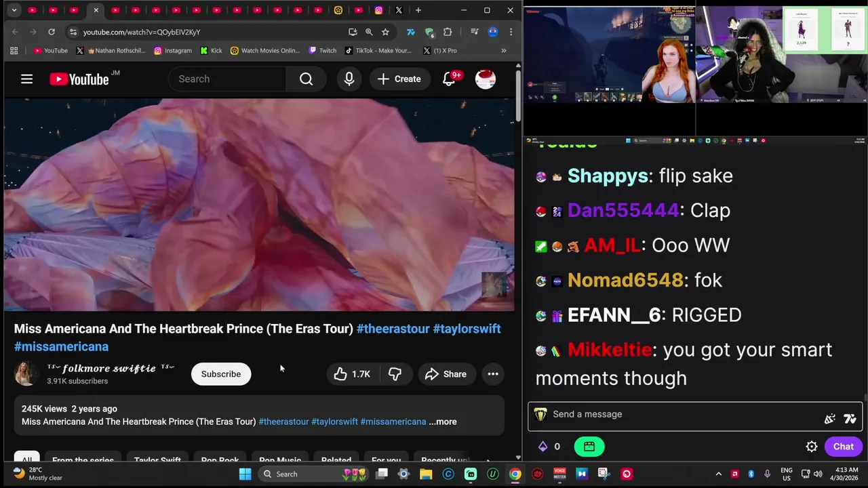Expand the Chrome tab search dropdown
This screenshot has height=488, width=868.
coord(15,10)
